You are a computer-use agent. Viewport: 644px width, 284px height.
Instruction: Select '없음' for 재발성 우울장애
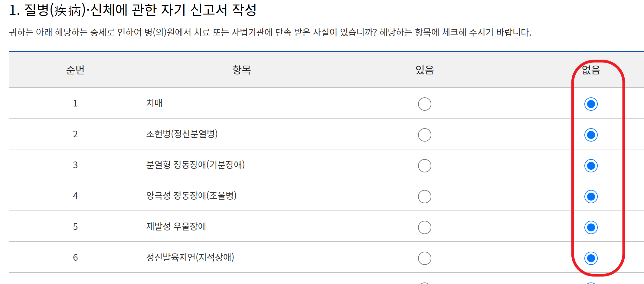click(590, 227)
